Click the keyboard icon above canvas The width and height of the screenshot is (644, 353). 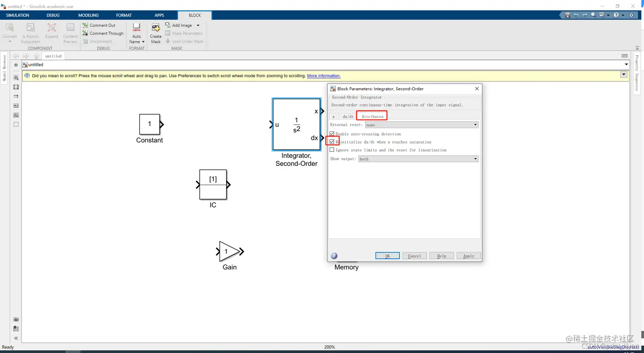coord(624,56)
